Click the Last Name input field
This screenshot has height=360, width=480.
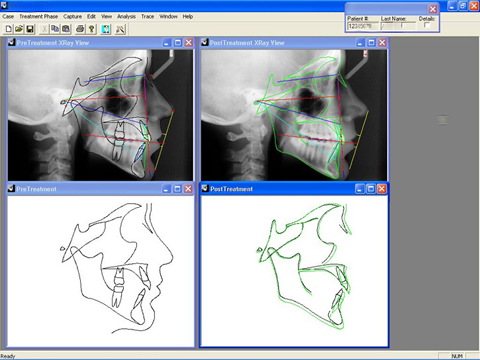[398, 26]
